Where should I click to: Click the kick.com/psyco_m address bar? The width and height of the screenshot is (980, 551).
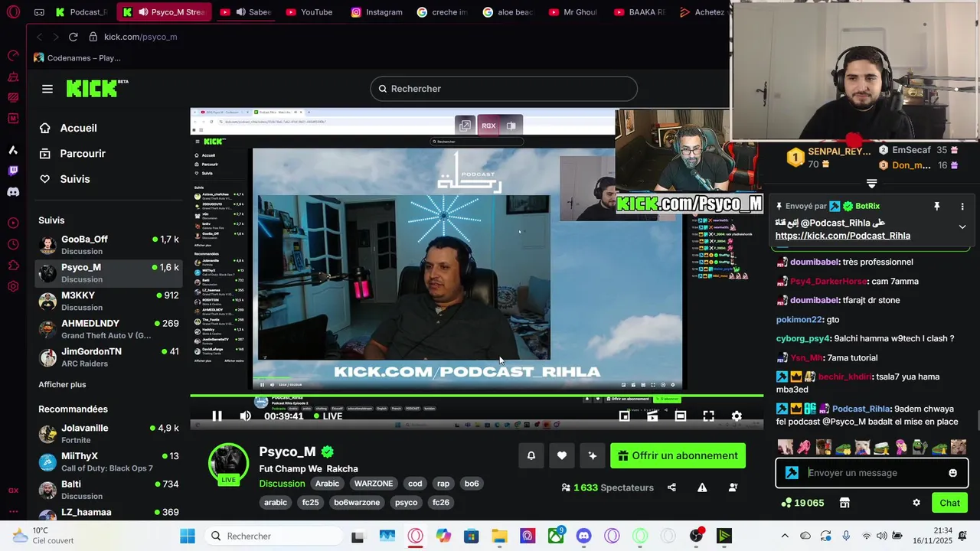click(141, 37)
